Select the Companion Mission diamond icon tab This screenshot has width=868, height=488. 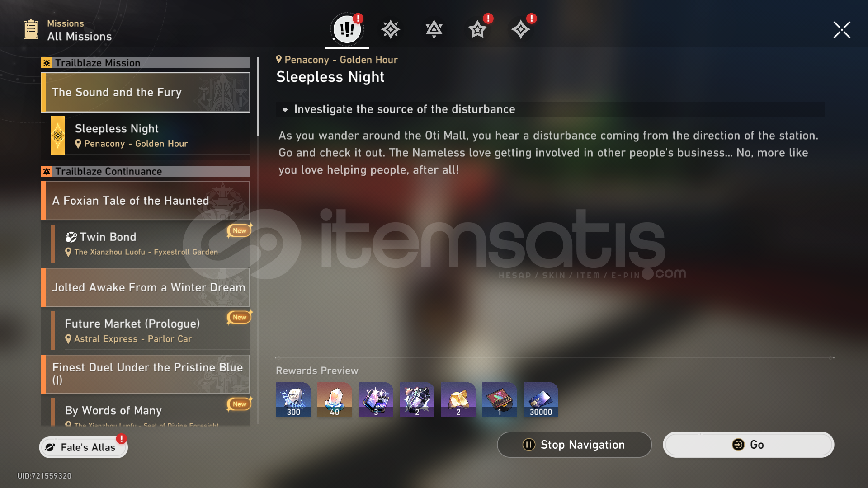520,30
